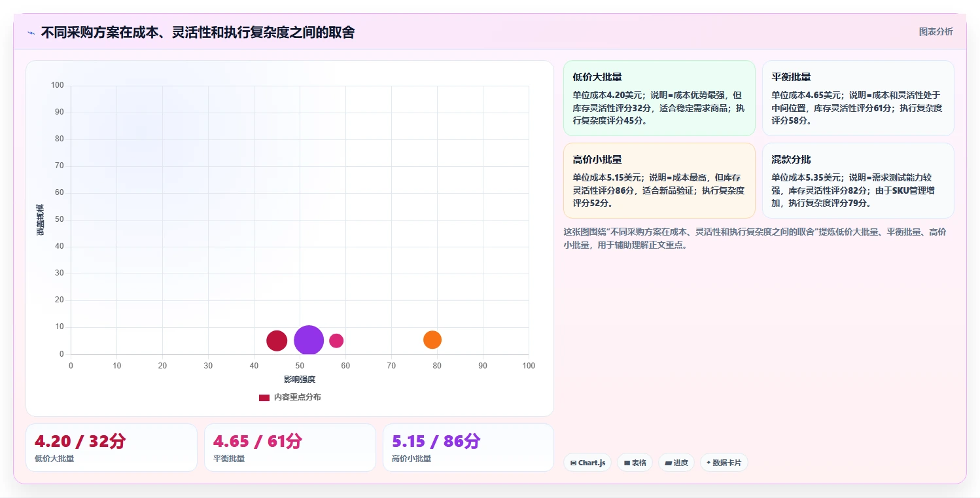This screenshot has width=980, height=498.
Task: Click text 单位成本5.35美元 in 混款分批 card
Action: click(806, 177)
